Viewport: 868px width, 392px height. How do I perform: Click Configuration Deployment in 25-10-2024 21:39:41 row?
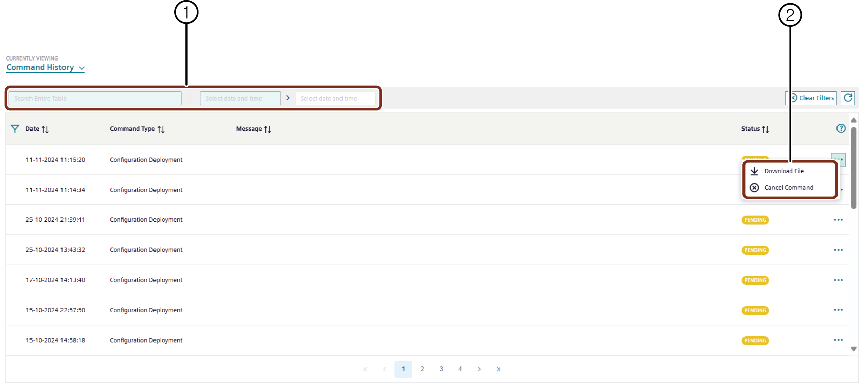[146, 220]
